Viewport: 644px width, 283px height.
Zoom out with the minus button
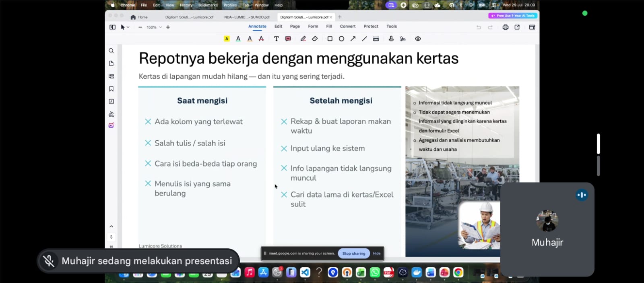pyautogui.click(x=140, y=27)
